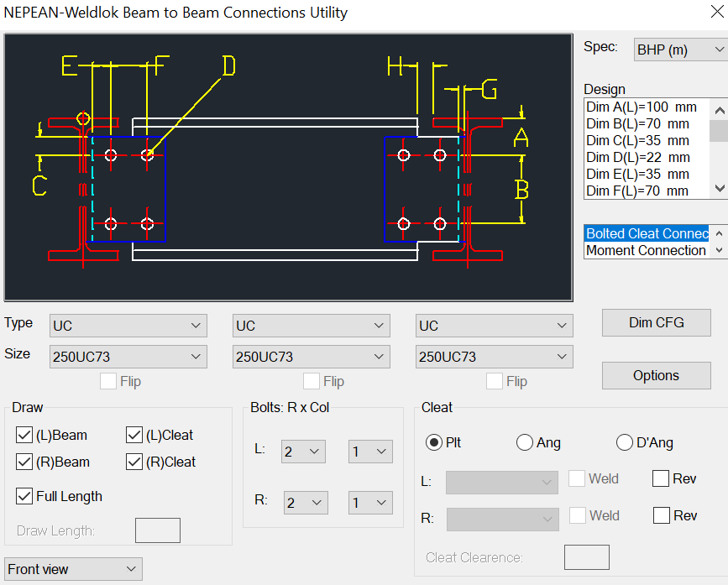Enable Rev for cleat R

pyautogui.click(x=662, y=515)
